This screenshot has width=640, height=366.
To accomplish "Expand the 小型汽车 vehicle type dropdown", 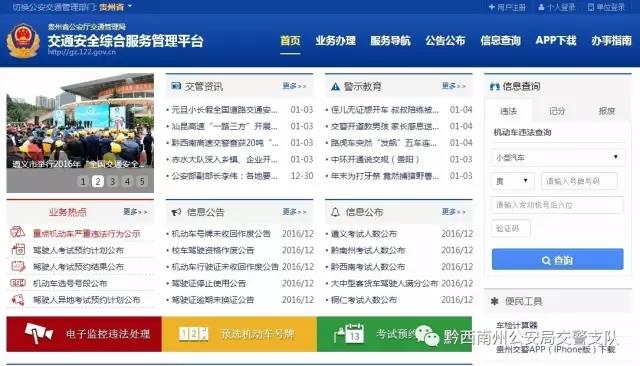I will [x=558, y=157].
